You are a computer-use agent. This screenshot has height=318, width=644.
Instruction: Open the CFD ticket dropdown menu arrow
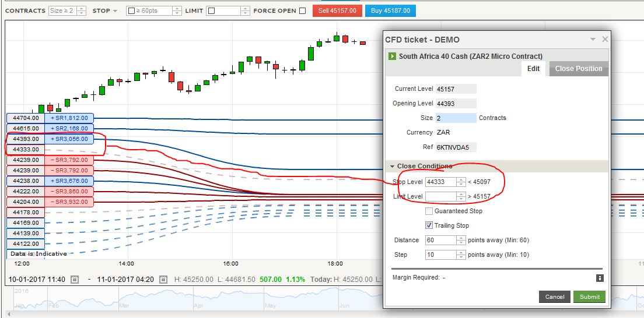(593, 40)
